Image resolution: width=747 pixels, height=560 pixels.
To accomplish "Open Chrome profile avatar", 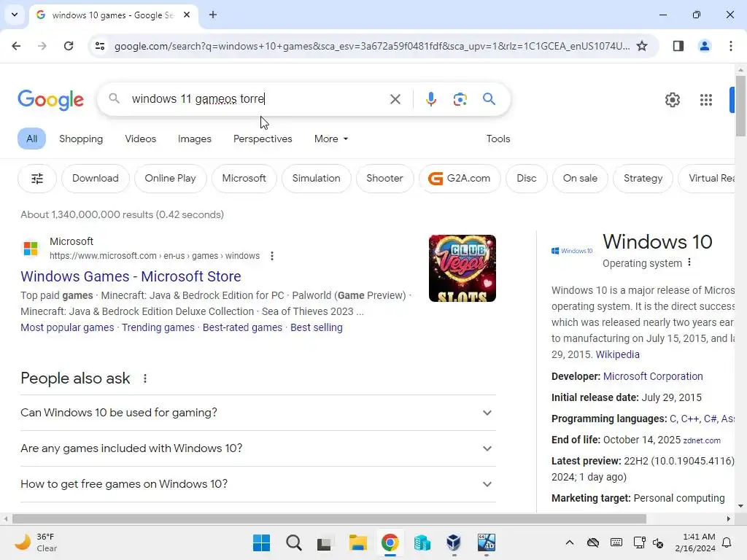I will [x=704, y=46].
